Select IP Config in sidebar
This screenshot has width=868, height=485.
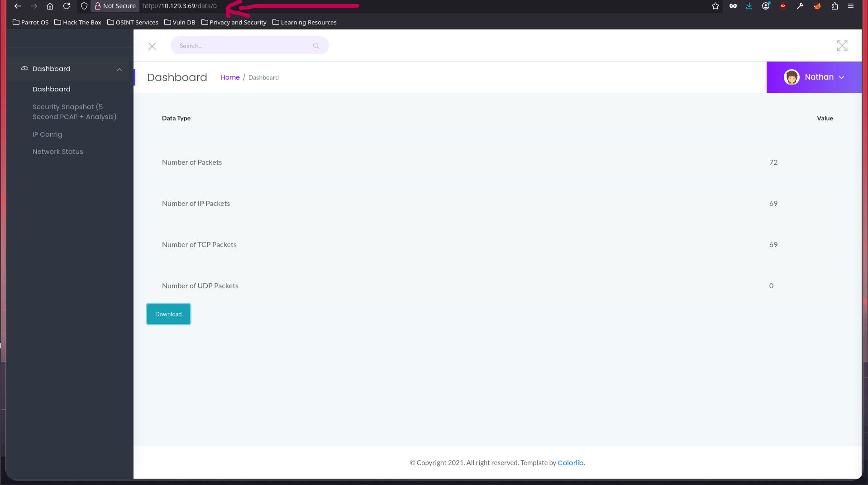point(48,134)
